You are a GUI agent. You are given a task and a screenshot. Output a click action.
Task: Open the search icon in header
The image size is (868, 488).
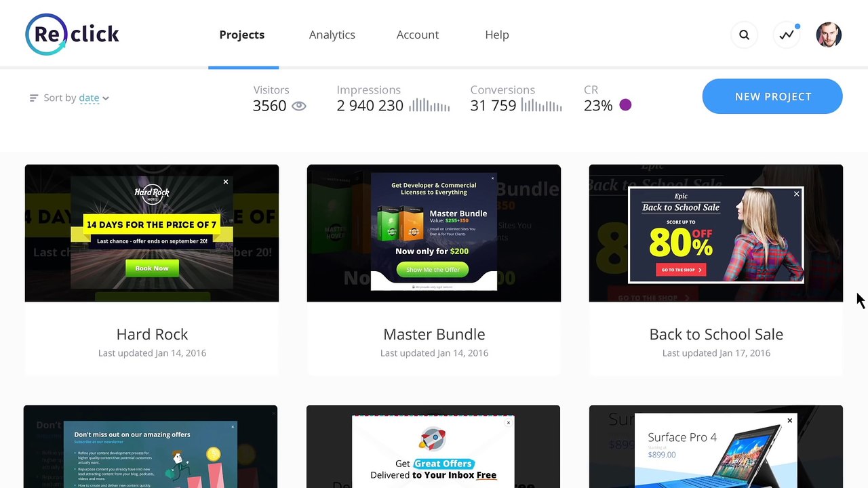point(744,35)
